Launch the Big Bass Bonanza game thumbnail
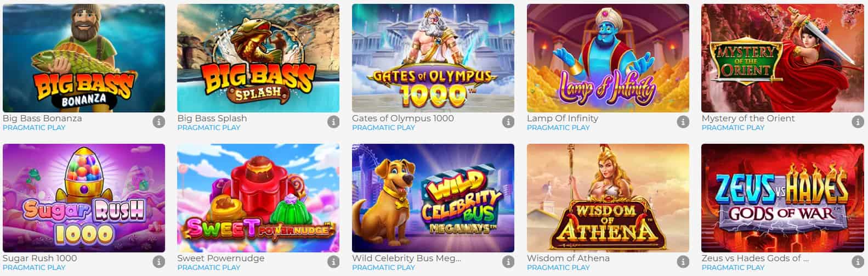Viewport: 868px width, 276px height. [84, 58]
